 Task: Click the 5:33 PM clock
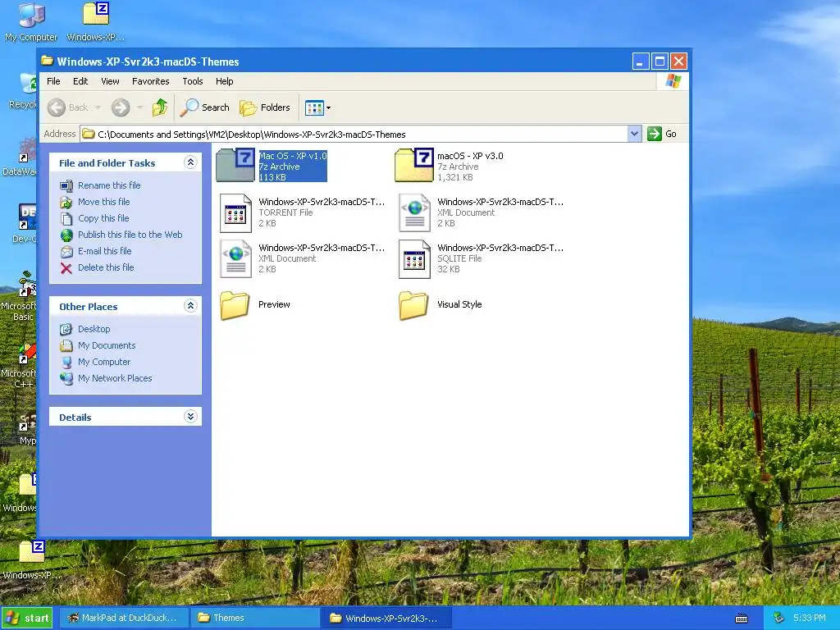[x=809, y=618]
